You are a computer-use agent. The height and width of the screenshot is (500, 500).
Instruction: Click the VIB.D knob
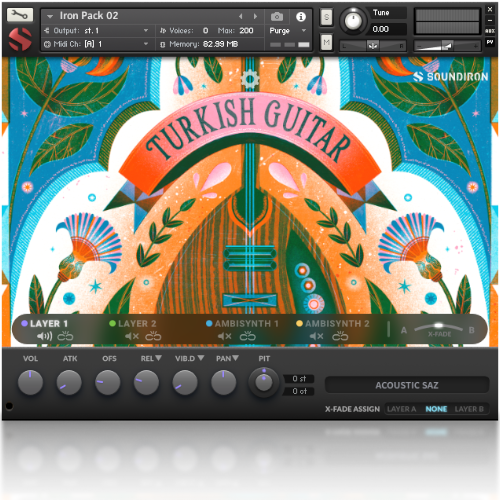click(x=185, y=382)
